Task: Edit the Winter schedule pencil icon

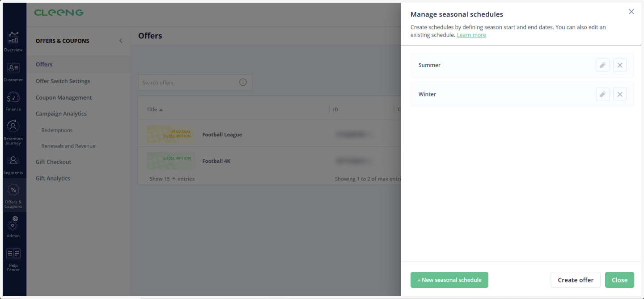Action: point(603,94)
